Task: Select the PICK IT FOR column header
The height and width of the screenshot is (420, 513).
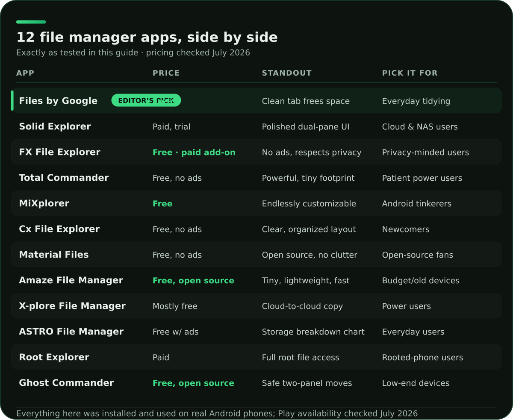Action: [x=410, y=73]
